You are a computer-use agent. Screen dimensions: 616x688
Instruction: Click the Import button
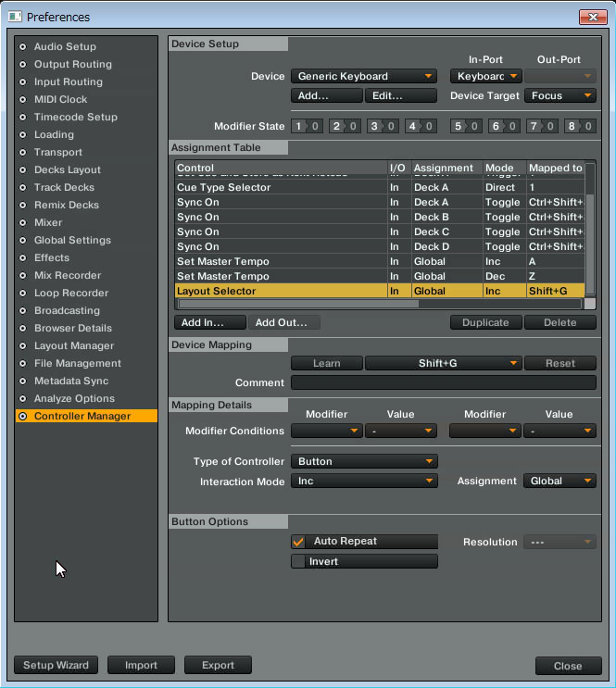(x=141, y=665)
